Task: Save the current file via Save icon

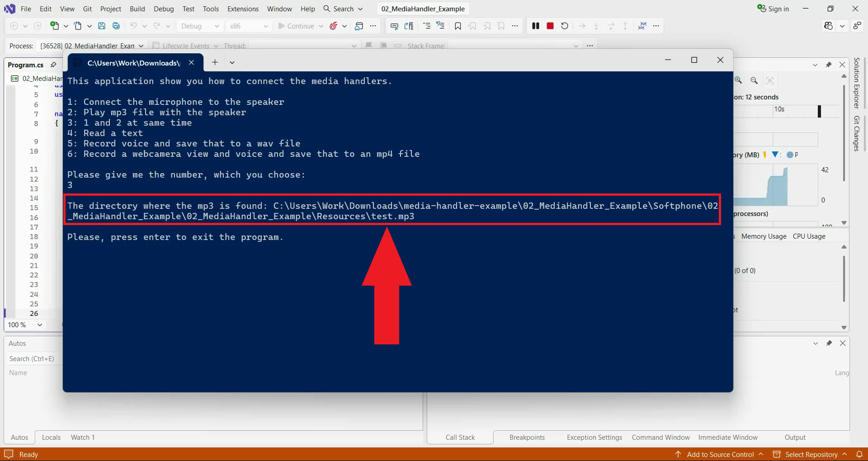Action: [x=102, y=26]
